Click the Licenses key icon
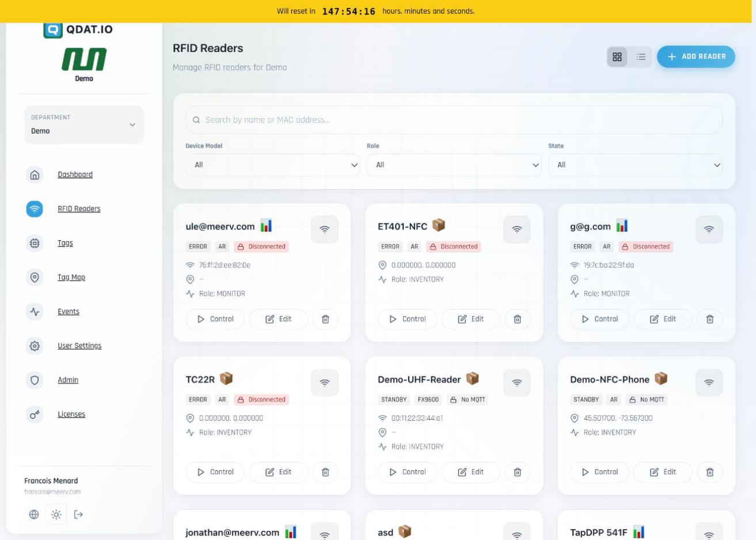 pyautogui.click(x=35, y=414)
